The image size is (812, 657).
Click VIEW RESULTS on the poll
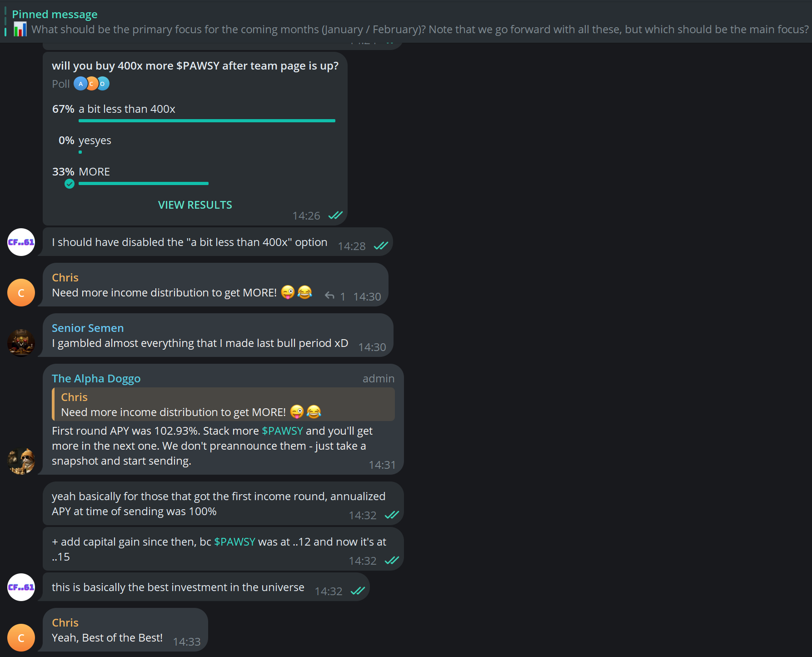tap(195, 205)
